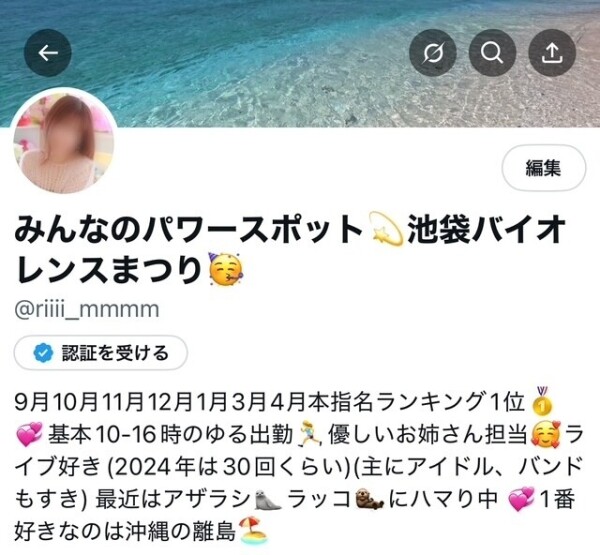Tap the hearts smiling face emoji in bio

(546, 434)
